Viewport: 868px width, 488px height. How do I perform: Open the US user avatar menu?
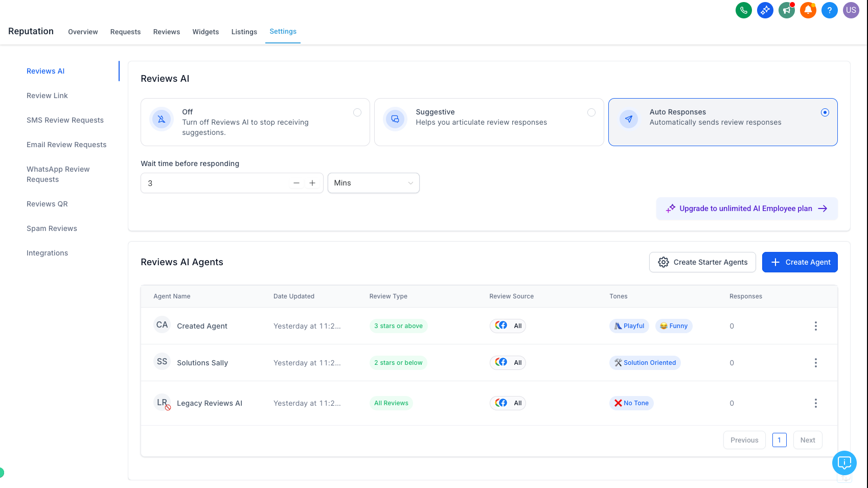[851, 10]
